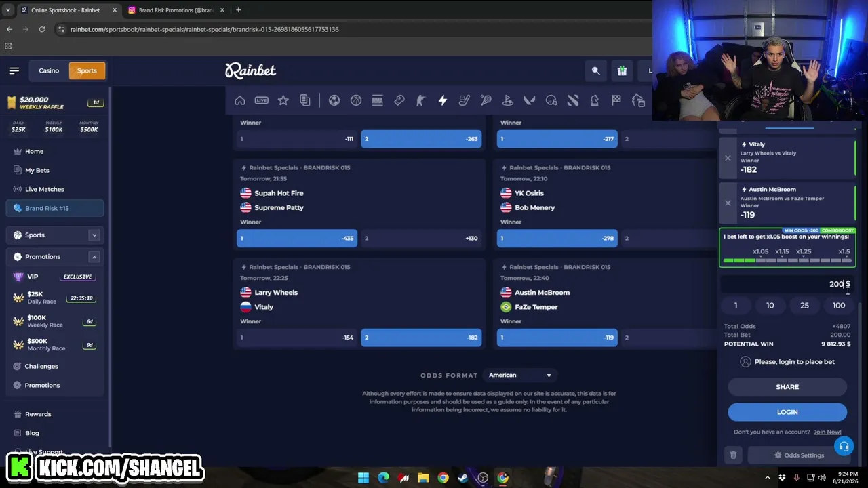
Task: Select the basketball sport icon
Action: point(356,100)
